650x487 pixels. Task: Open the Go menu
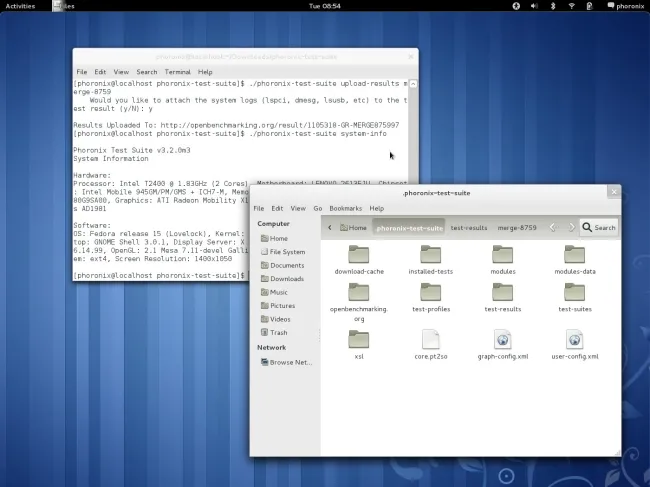(x=318, y=208)
